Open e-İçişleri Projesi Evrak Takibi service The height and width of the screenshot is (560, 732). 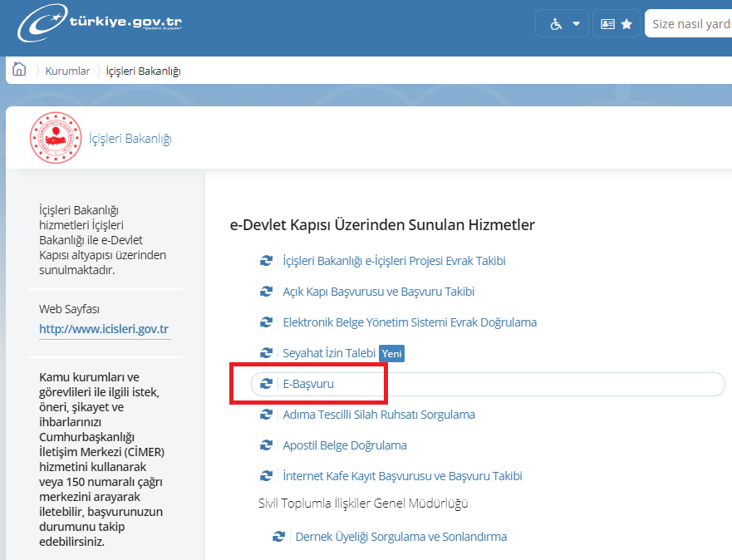tap(394, 261)
